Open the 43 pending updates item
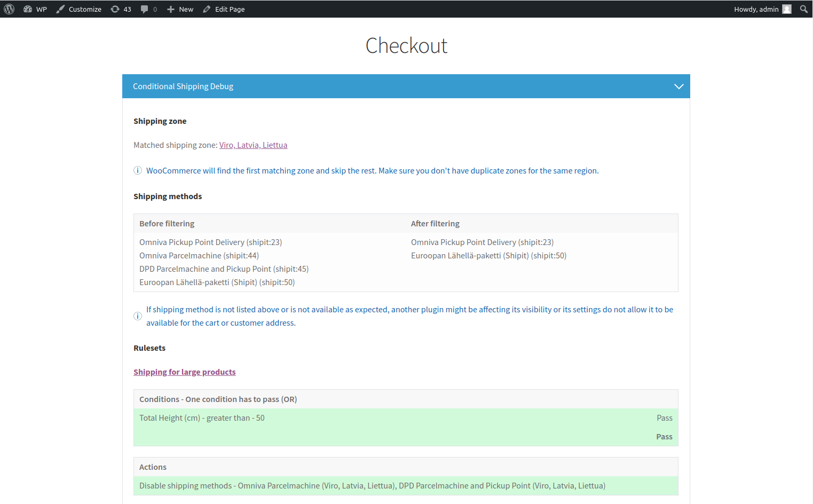Viewport: 813px width, 504px height. click(121, 9)
